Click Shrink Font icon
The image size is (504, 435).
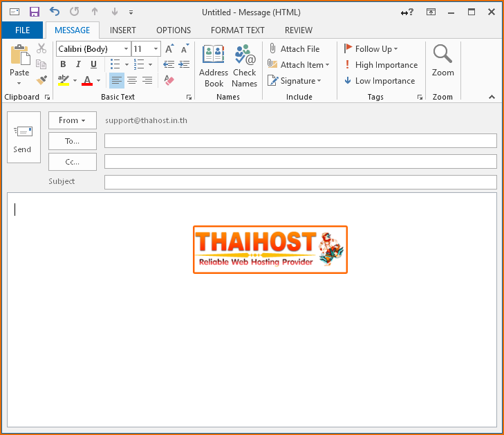185,49
